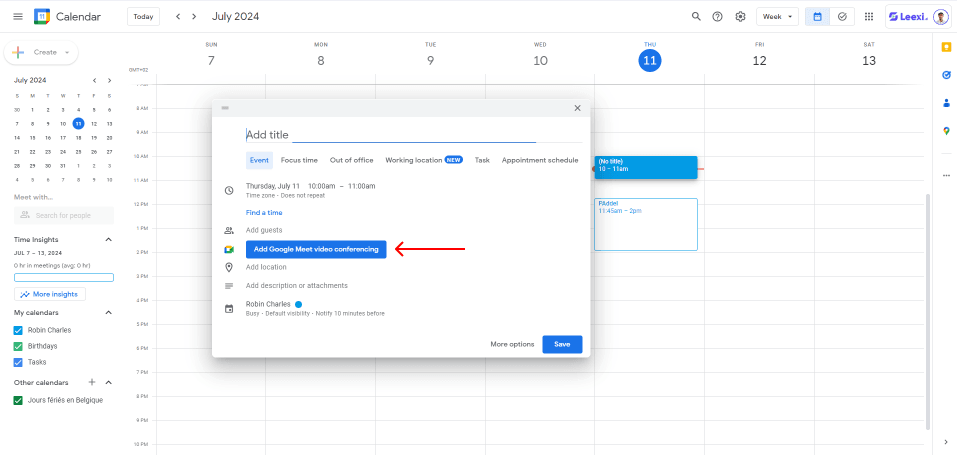The height and width of the screenshot is (455, 957).
Task: Select the Task tab
Action: pyautogui.click(x=482, y=160)
